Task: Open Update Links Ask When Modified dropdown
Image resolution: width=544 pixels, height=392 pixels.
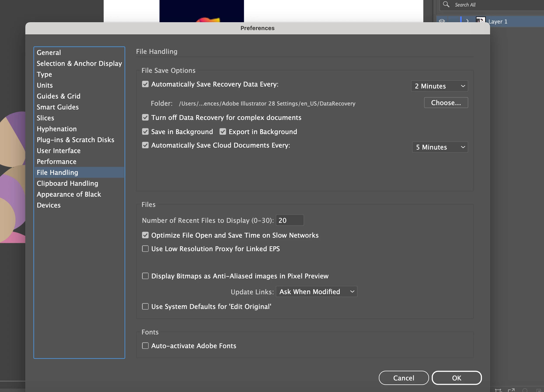Action: click(316, 292)
